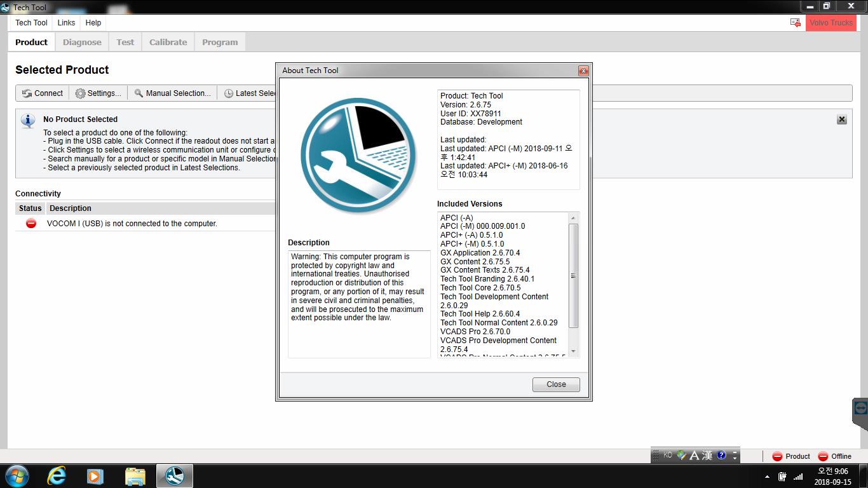Open the Tech Tool menu
The image size is (868, 488).
(x=31, y=23)
